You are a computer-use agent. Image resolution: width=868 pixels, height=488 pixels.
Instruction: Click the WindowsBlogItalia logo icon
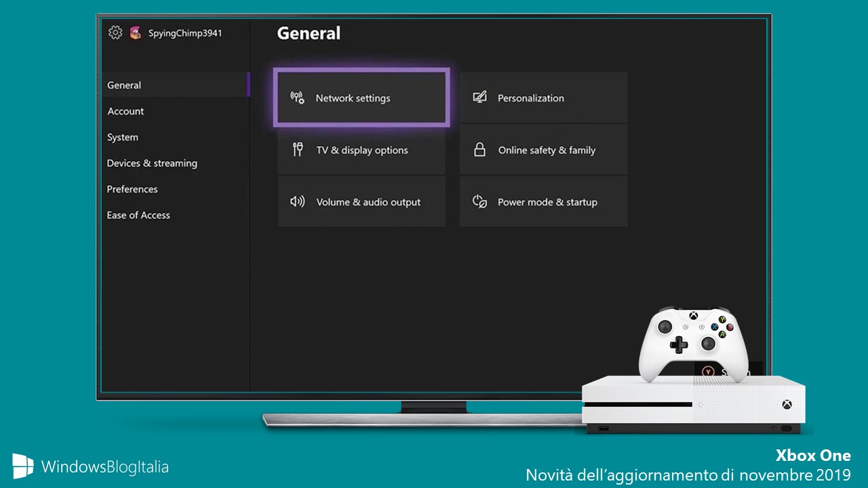[x=23, y=466]
